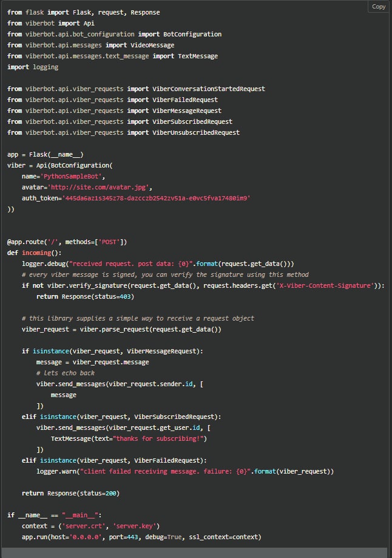Screen dimensions: 392x558
Task: Click the TextMessage import line
Action: point(112,56)
